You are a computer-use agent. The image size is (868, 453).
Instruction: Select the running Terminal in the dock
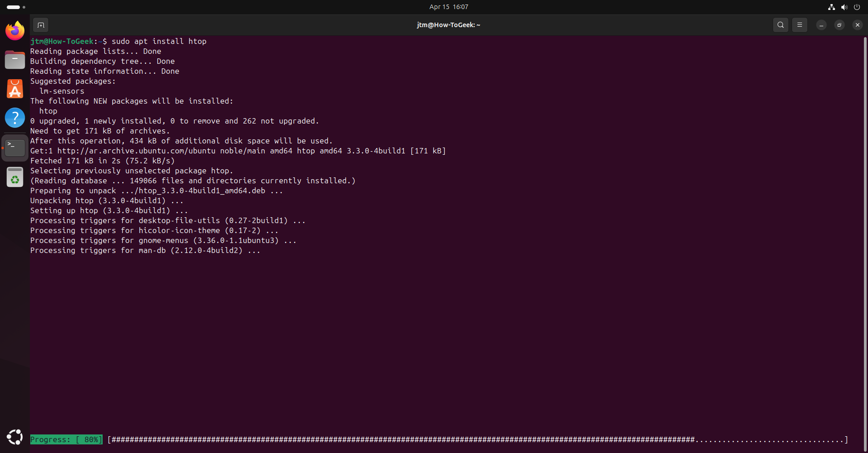(14, 147)
